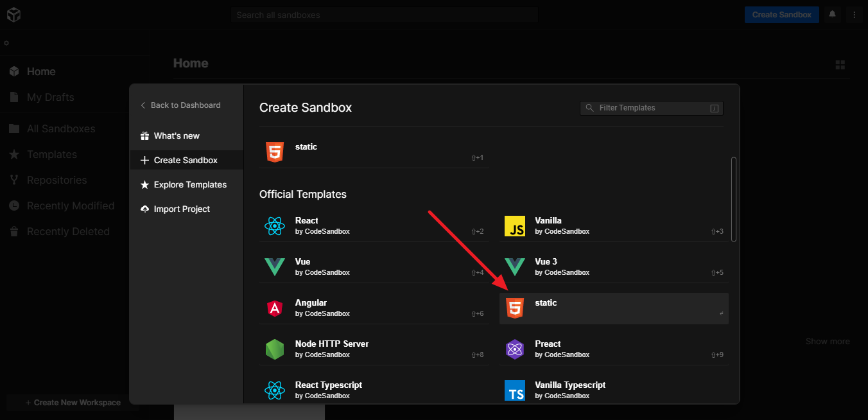
Task: Click the React Typescript atom icon
Action: pyautogui.click(x=274, y=390)
